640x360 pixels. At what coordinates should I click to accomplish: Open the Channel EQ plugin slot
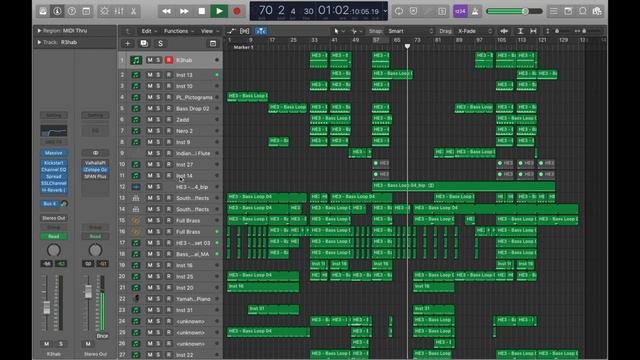[x=53, y=169]
